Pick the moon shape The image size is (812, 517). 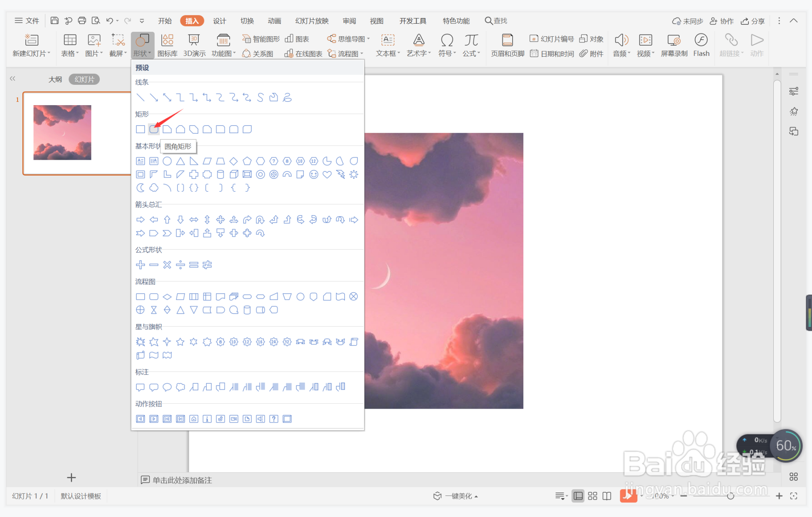tap(140, 188)
